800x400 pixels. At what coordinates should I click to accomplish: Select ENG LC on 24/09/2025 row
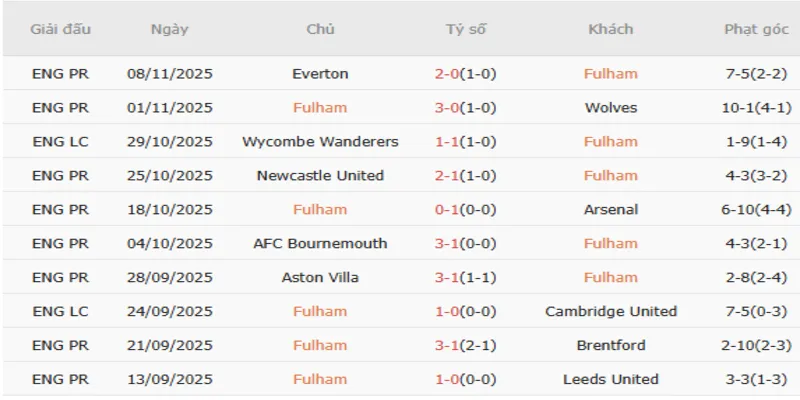pos(61,312)
